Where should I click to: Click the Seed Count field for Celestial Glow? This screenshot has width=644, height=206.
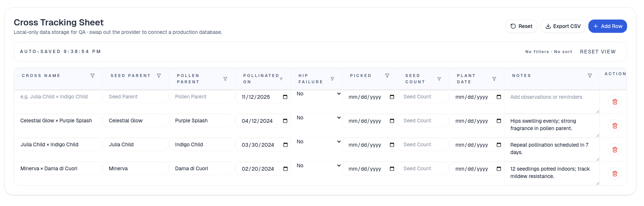coord(423,121)
